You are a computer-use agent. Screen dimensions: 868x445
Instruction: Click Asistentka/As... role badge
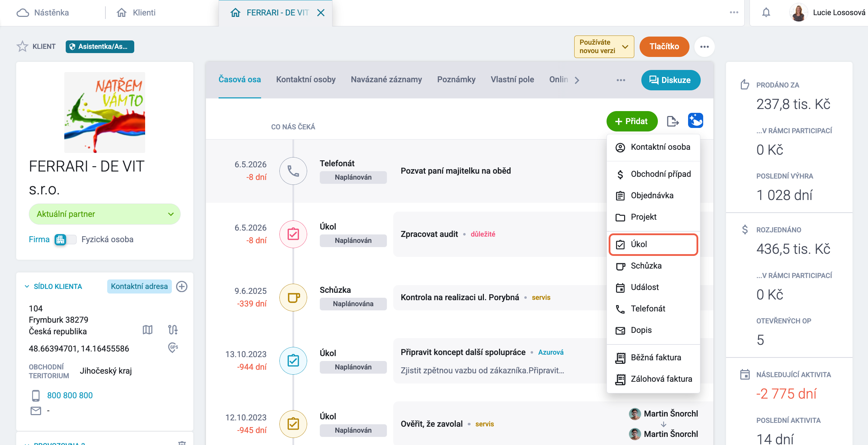point(100,46)
